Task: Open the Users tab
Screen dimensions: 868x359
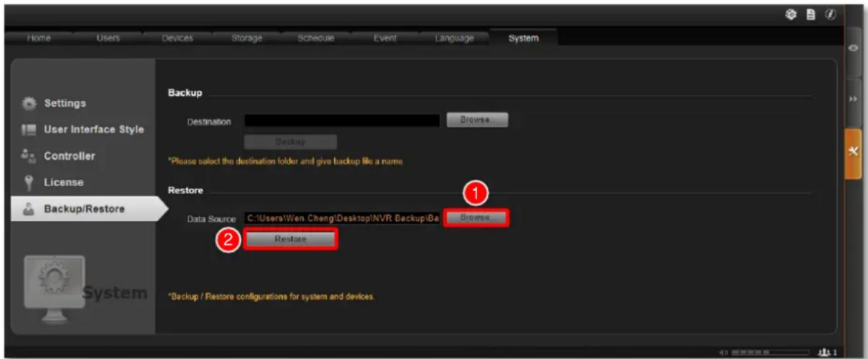Action: point(108,38)
